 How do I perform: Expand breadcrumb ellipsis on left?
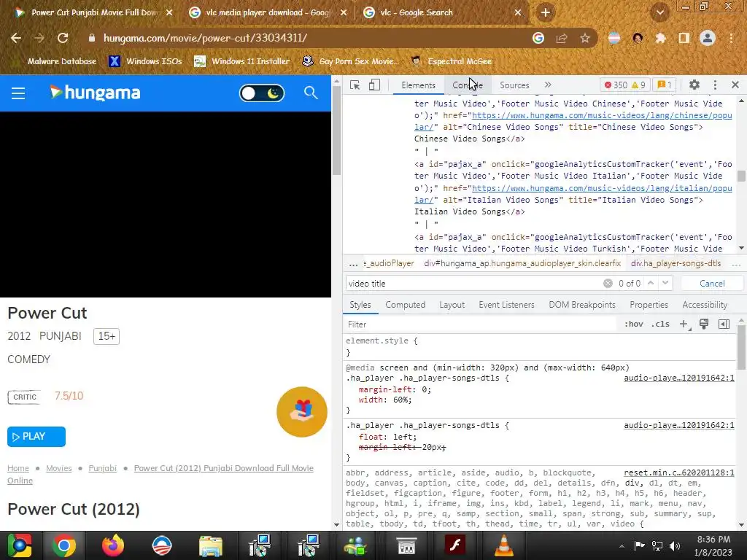click(x=353, y=264)
